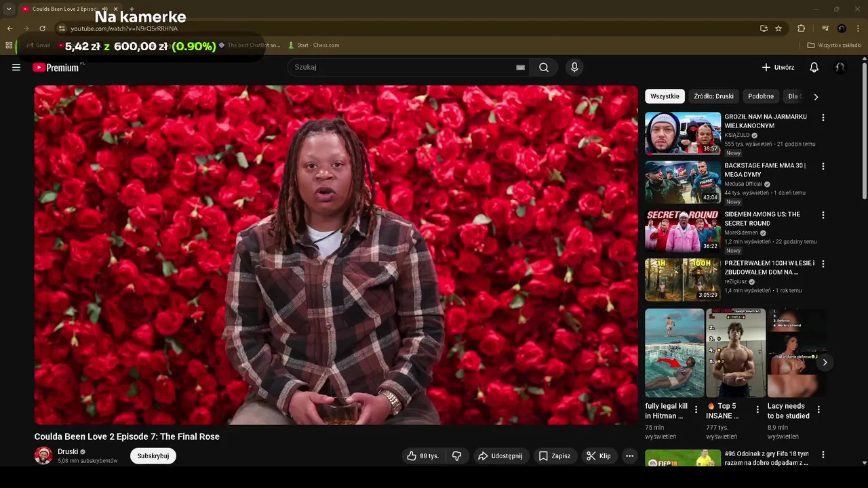Click the Zapisz save button
Viewport: 868px width, 488px height.
coord(555,456)
